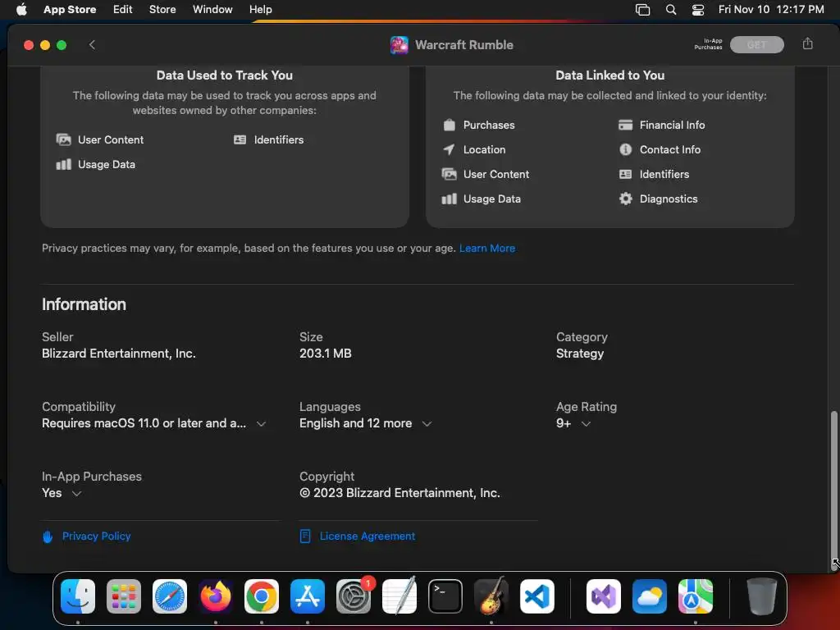Open System Settings from the dock
This screenshot has height=630, width=840.
click(354, 596)
